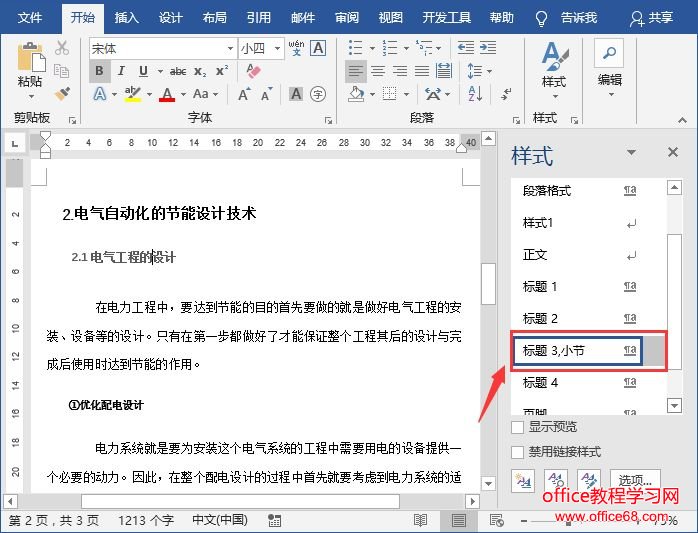Click the Cut scissors icon

[x=62, y=48]
